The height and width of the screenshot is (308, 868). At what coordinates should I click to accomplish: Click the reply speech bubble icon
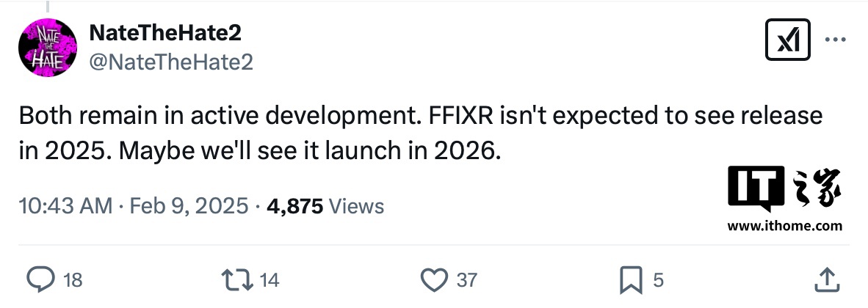39,279
